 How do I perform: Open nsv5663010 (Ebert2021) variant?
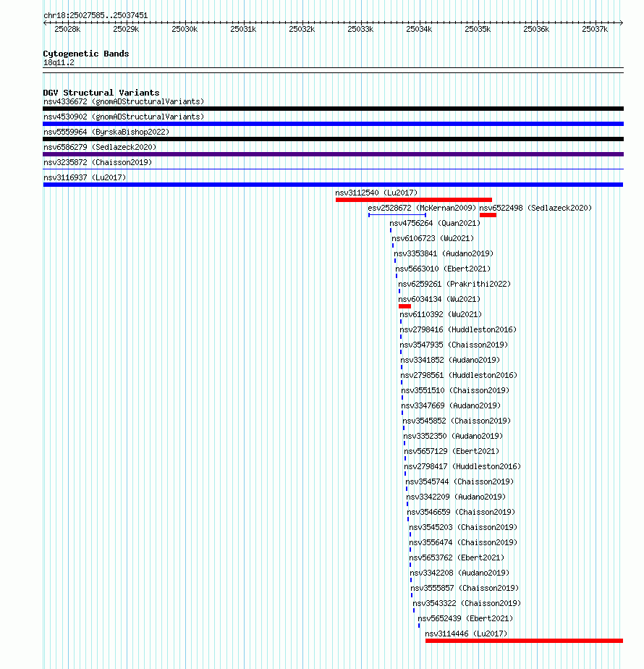(443, 269)
